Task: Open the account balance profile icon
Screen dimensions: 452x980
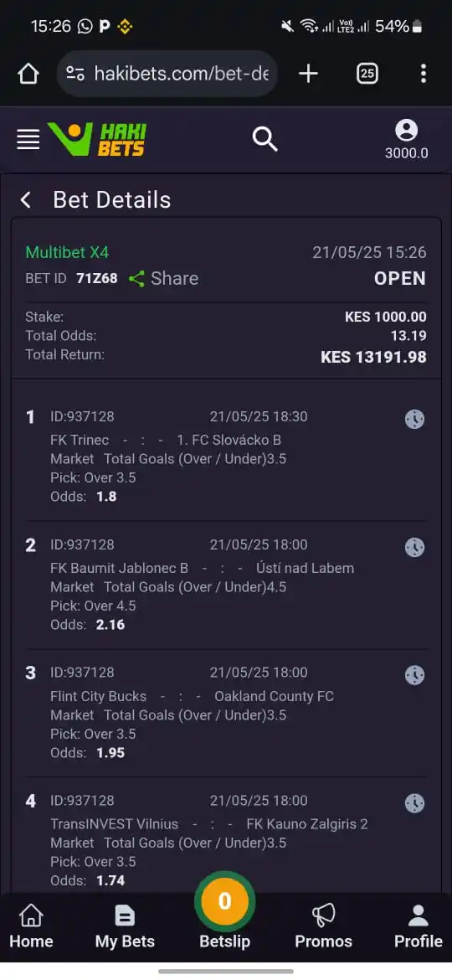Action: (407, 139)
